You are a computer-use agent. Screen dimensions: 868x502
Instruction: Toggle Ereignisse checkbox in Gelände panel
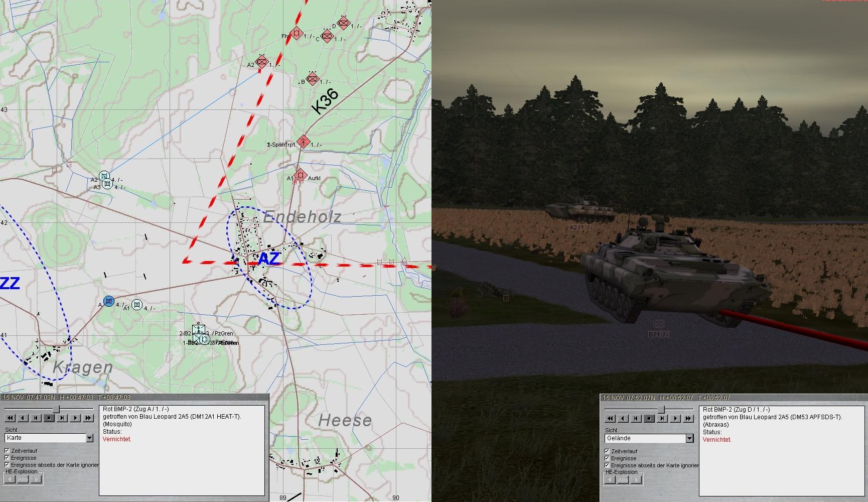pos(607,458)
